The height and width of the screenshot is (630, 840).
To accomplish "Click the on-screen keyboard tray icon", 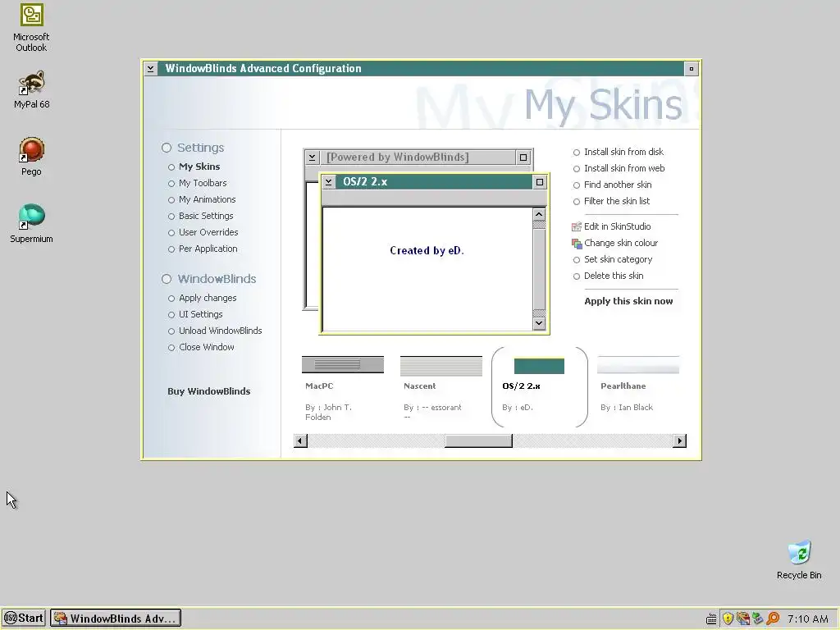I will coord(711,619).
